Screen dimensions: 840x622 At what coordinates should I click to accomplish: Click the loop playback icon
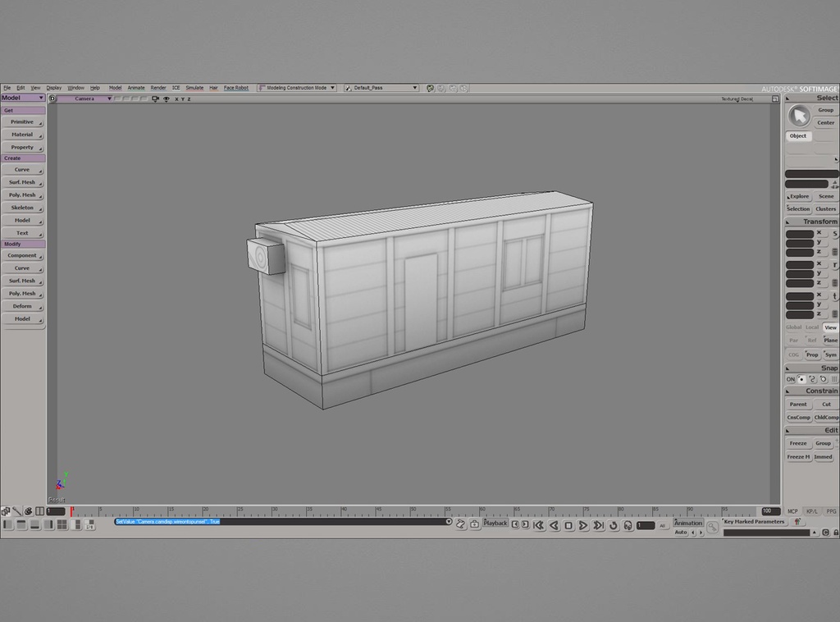click(x=614, y=525)
